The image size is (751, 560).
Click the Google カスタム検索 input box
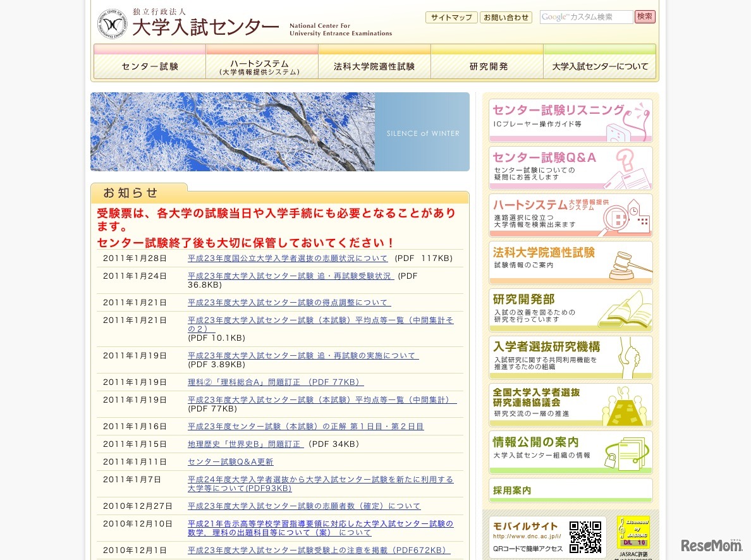587,16
